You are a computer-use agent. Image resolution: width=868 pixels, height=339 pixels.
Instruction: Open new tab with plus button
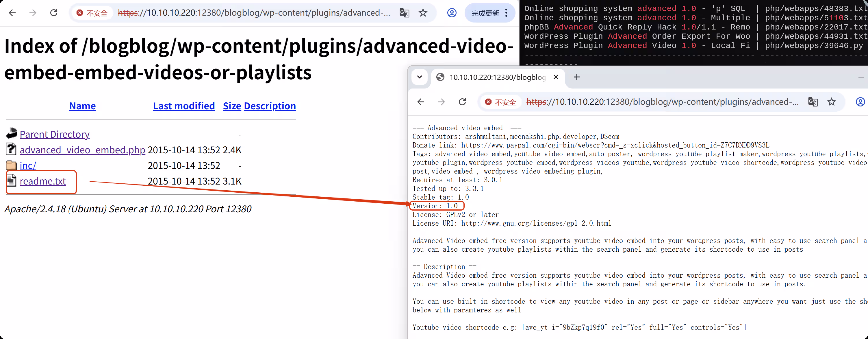(x=576, y=77)
